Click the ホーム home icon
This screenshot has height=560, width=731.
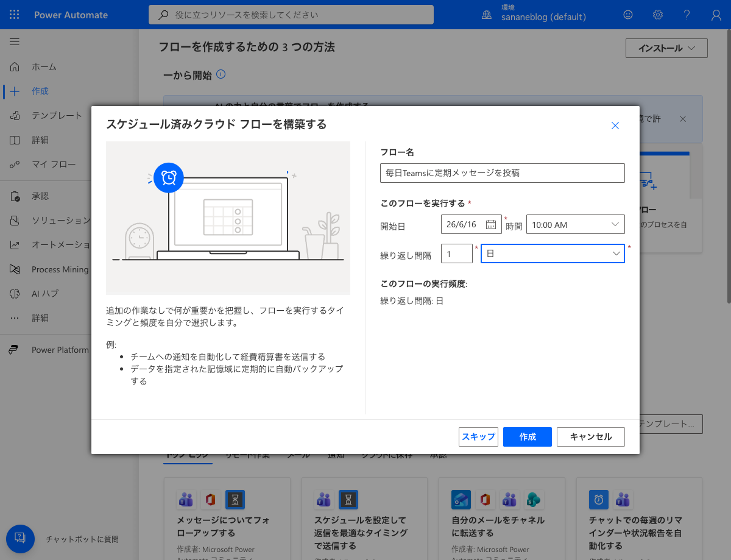coord(15,66)
